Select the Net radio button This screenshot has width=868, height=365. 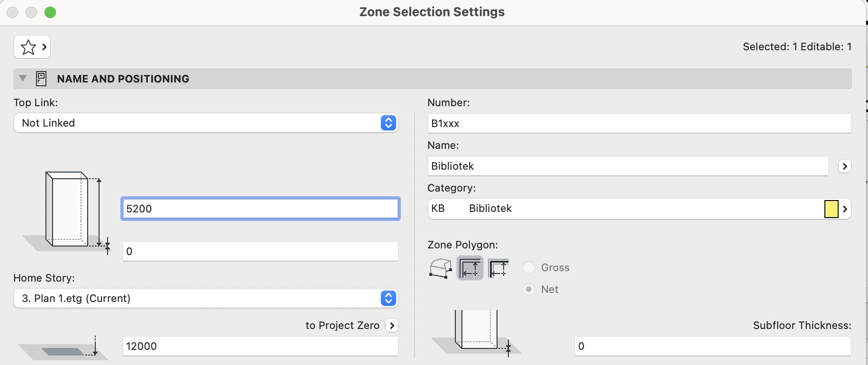529,289
